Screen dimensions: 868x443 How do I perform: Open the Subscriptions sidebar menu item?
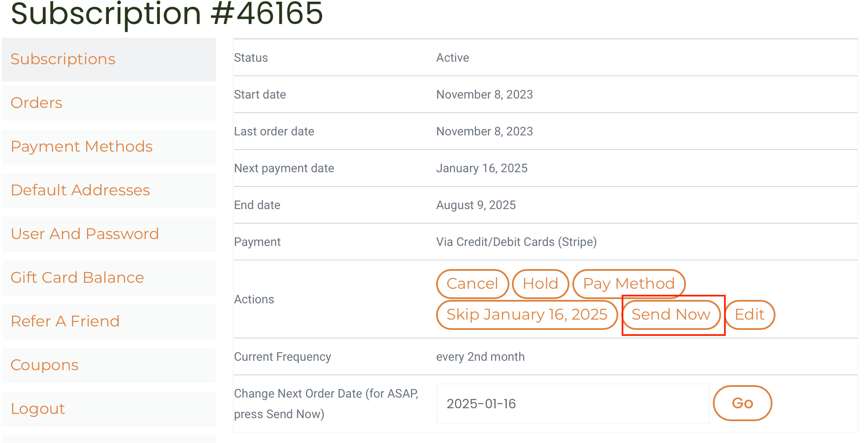[63, 59]
